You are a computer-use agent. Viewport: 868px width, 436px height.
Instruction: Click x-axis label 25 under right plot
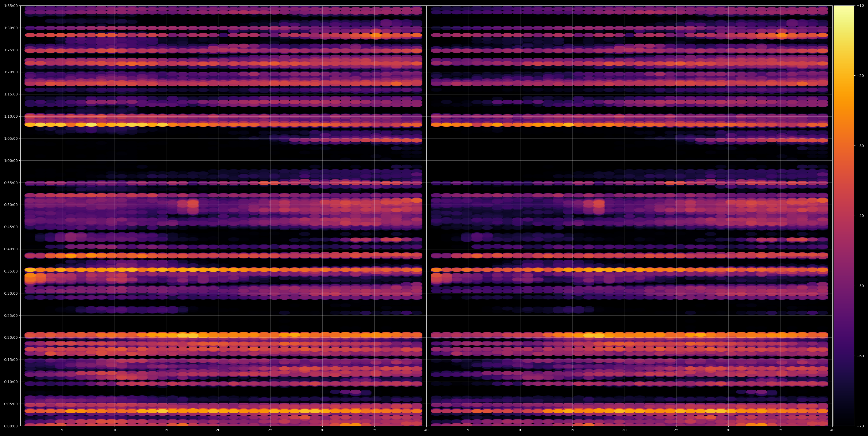tap(676, 430)
